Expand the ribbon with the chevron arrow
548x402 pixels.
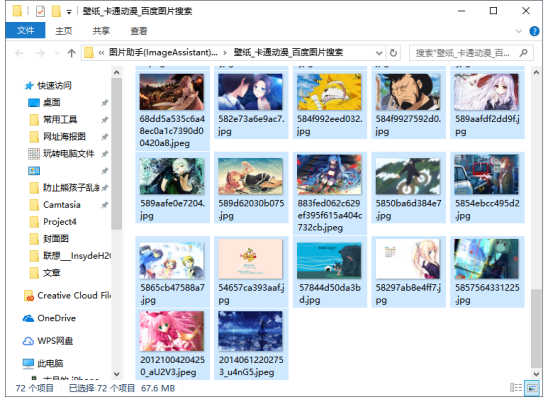click(519, 31)
